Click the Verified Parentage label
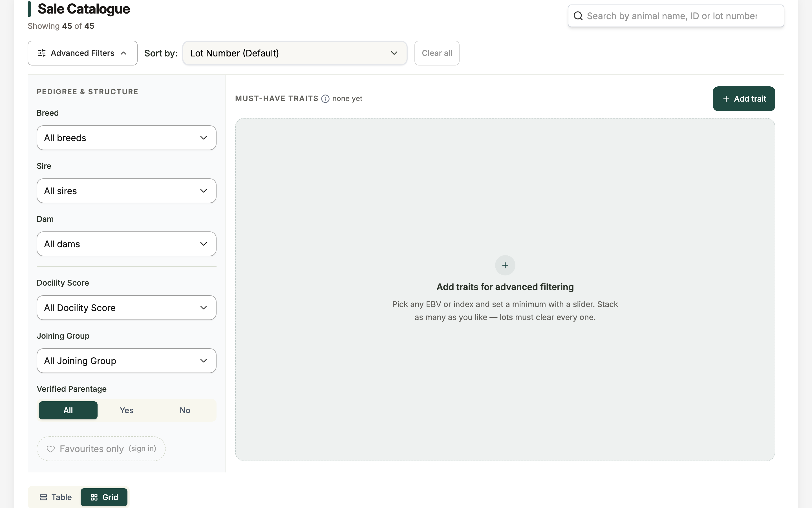This screenshot has height=508, width=812. tap(71, 389)
